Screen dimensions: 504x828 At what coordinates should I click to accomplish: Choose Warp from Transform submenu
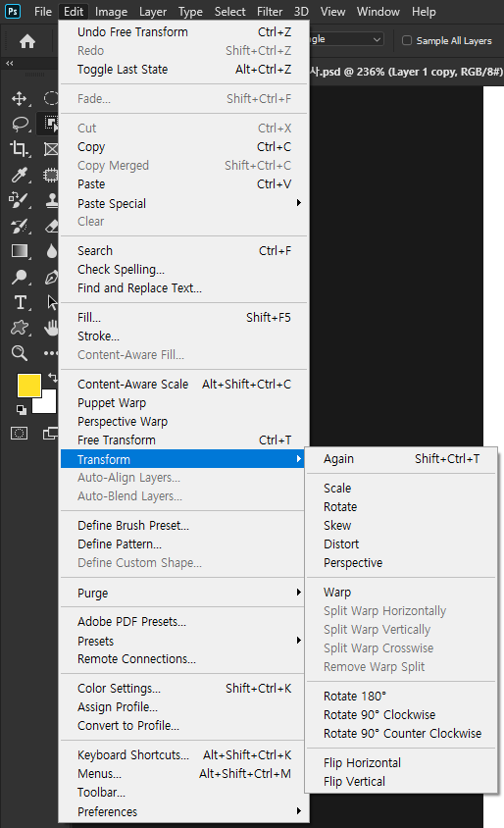(x=401, y=592)
